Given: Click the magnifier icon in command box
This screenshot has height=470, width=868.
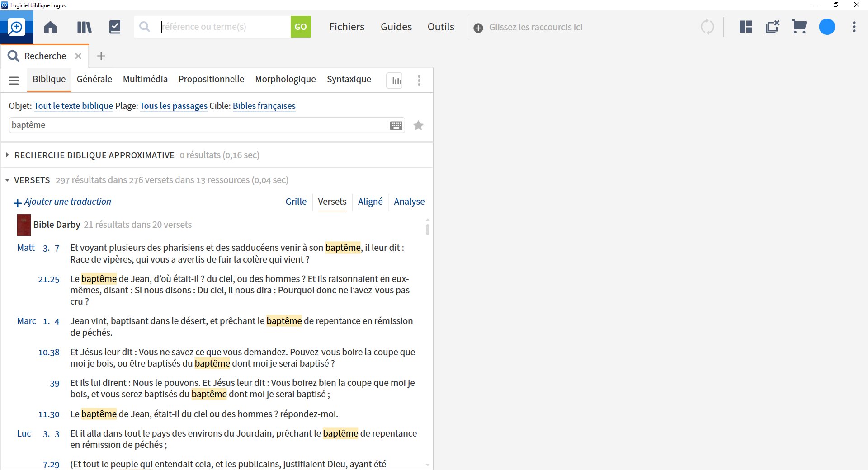Looking at the screenshot, I should (145, 27).
